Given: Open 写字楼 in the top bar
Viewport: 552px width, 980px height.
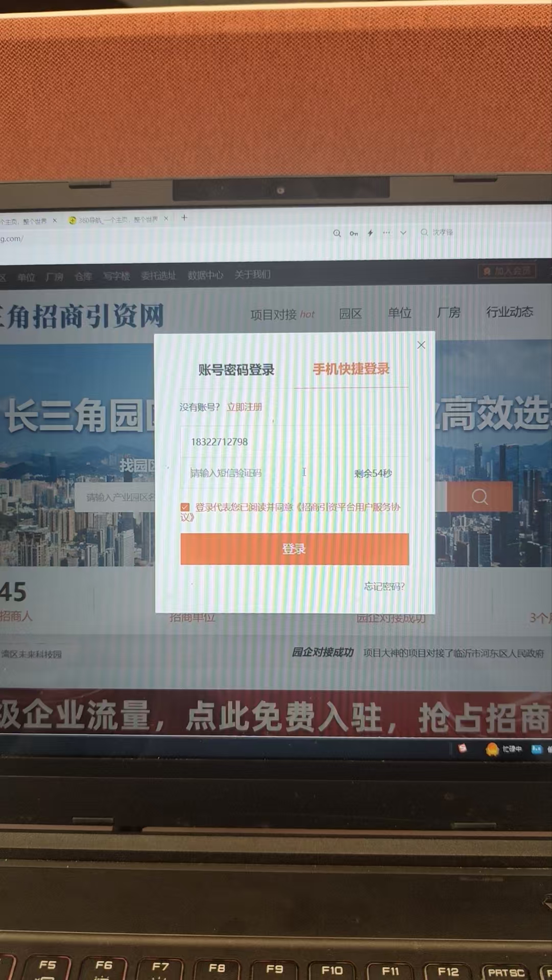Looking at the screenshot, I should [x=116, y=276].
